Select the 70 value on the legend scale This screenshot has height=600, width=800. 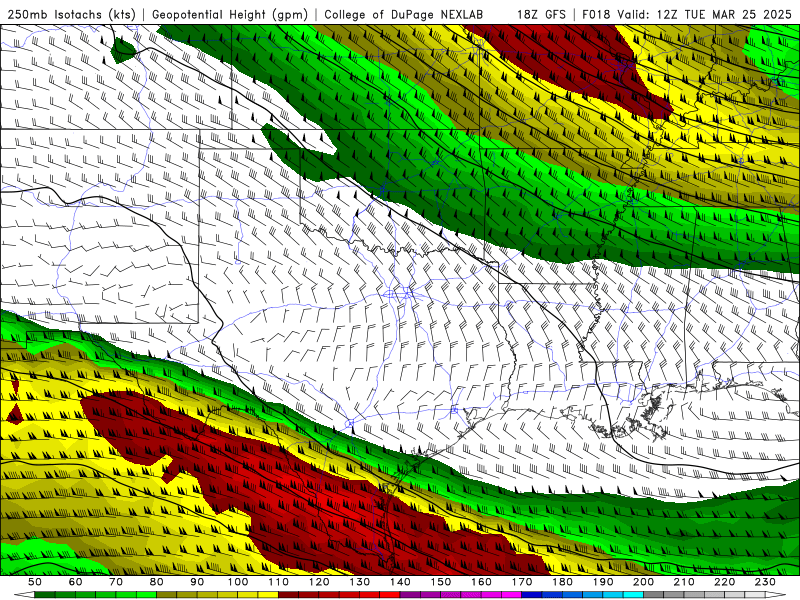116,582
